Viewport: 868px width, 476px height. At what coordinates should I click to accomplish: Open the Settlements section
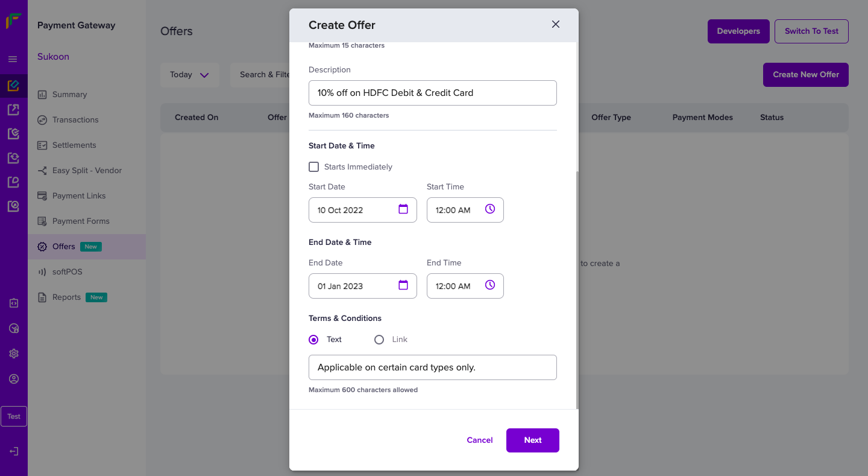tap(74, 145)
